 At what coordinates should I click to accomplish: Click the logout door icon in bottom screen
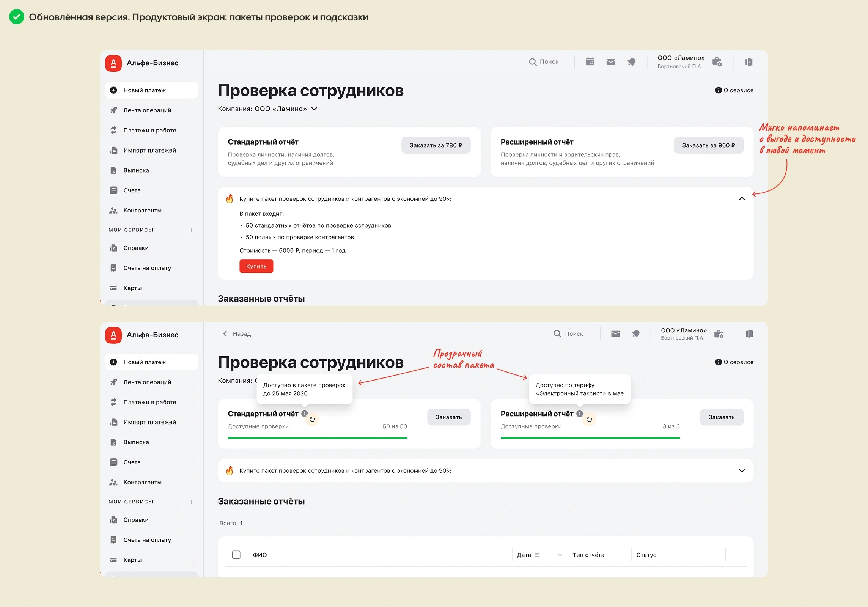tap(749, 333)
